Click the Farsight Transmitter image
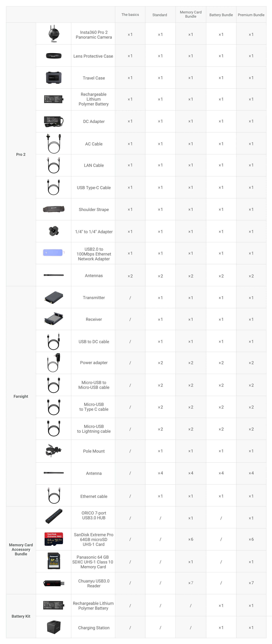272x644 pixels. point(54,297)
